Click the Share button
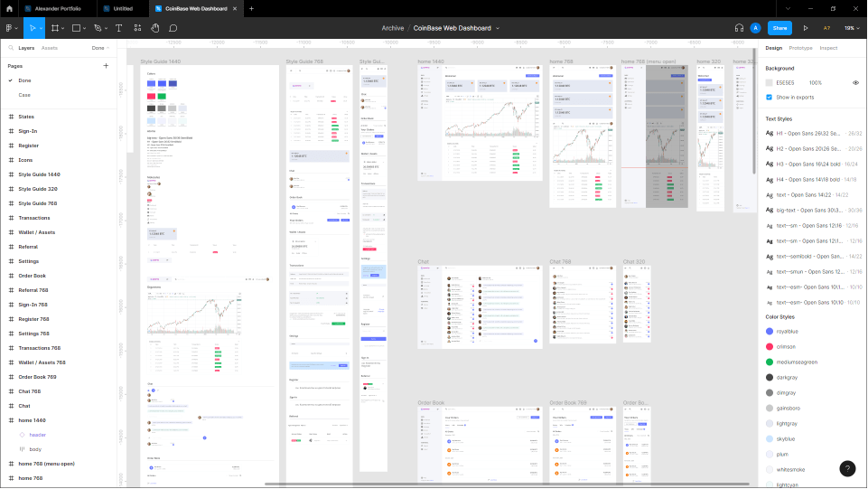This screenshot has width=868, height=489. pos(779,28)
